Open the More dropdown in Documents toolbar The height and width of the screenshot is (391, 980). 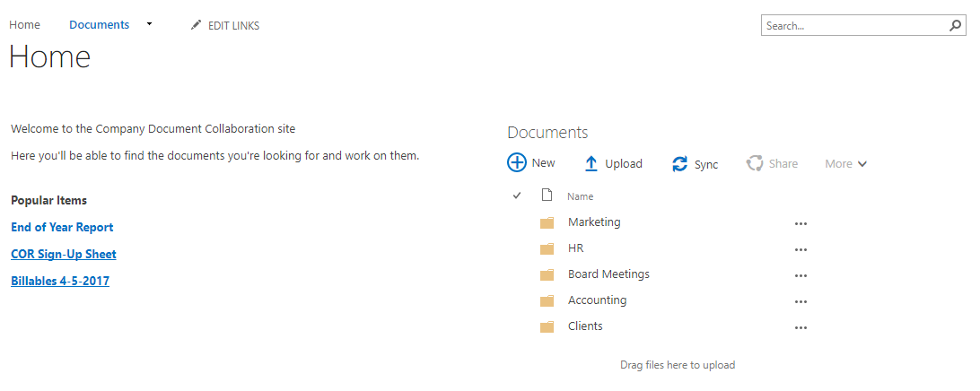(x=845, y=164)
